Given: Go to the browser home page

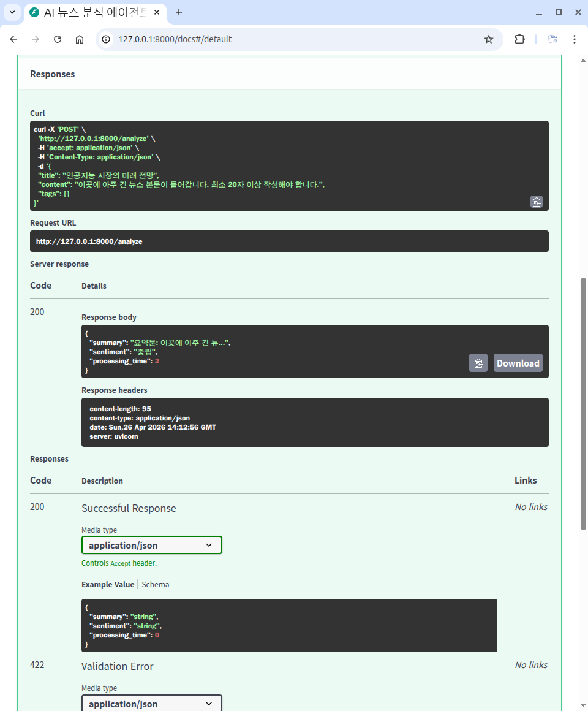Looking at the screenshot, I should [x=80, y=39].
